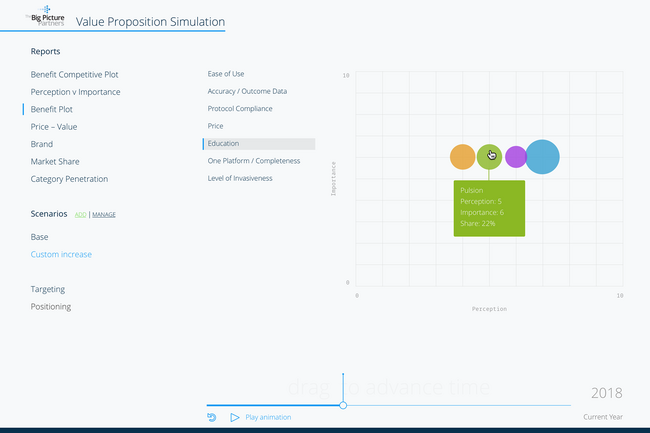The width and height of the screenshot is (650, 433).
Task: Click the Value Proposition Simulation title
Action: point(150,22)
